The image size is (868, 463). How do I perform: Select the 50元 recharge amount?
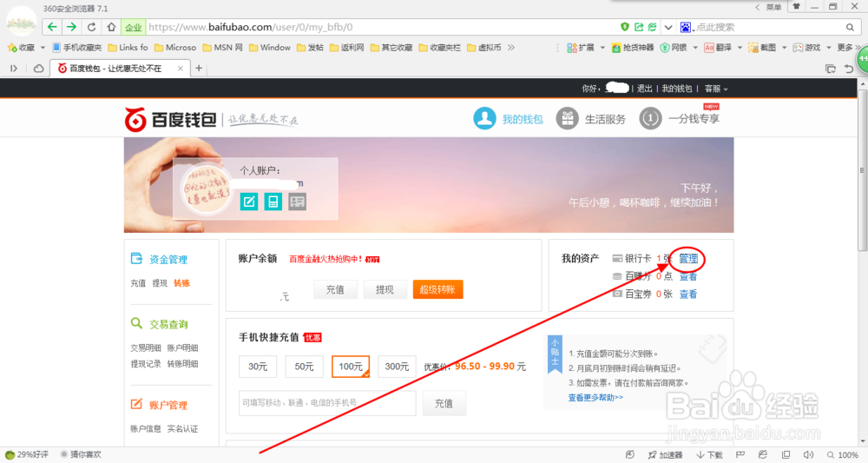pyautogui.click(x=304, y=367)
